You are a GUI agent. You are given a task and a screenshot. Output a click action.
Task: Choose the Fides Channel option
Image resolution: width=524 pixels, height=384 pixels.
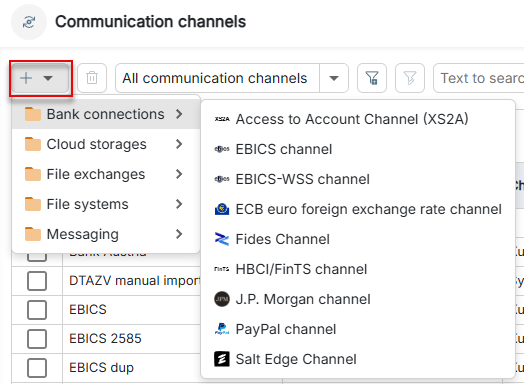pos(358,239)
